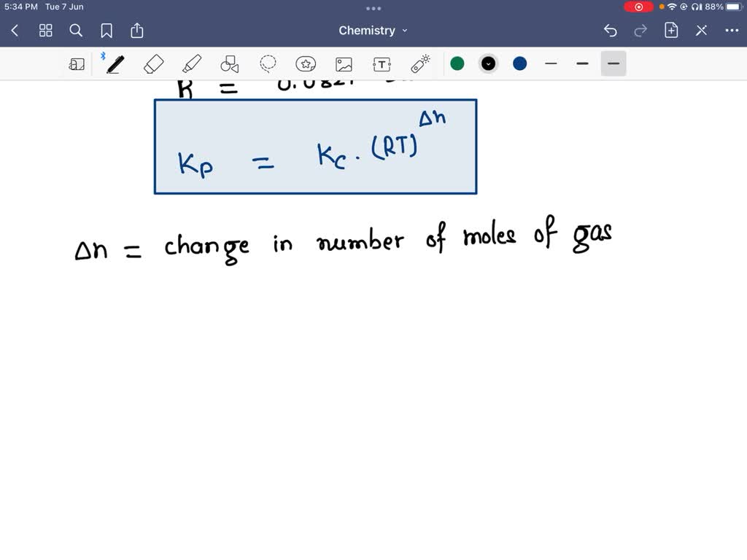
Task: Pick the highlighter tool
Action: click(191, 64)
